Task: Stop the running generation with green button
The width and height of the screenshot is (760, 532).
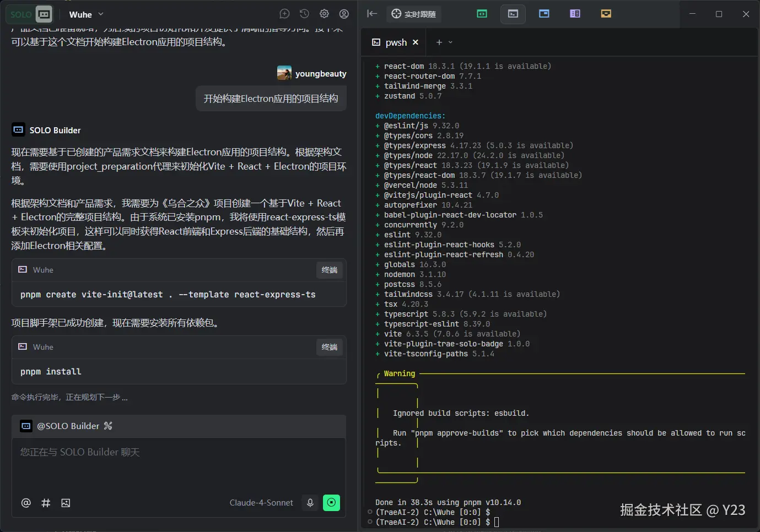Action: click(x=331, y=502)
